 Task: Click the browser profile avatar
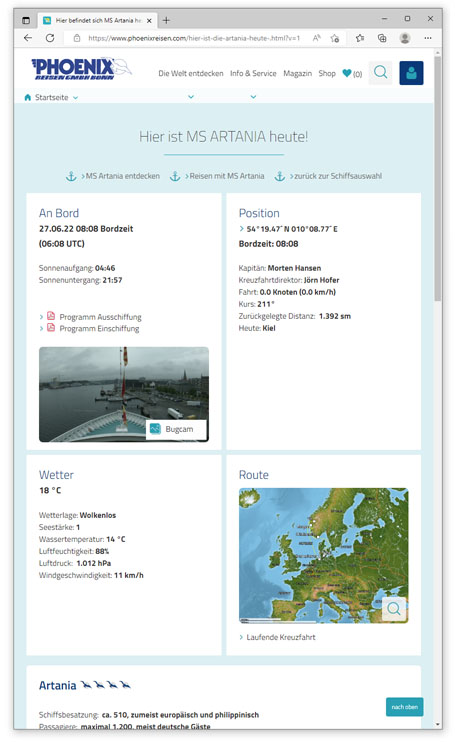[x=405, y=38]
